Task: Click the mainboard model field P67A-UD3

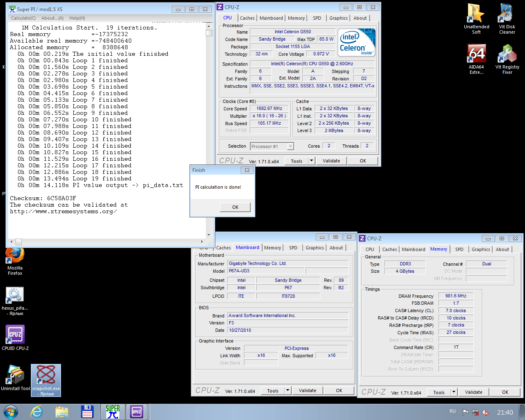Action: [x=266, y=271]
